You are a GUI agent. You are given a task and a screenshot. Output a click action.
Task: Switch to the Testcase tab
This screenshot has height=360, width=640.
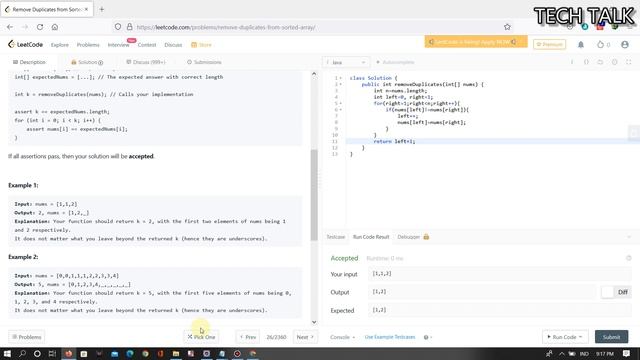336,237
